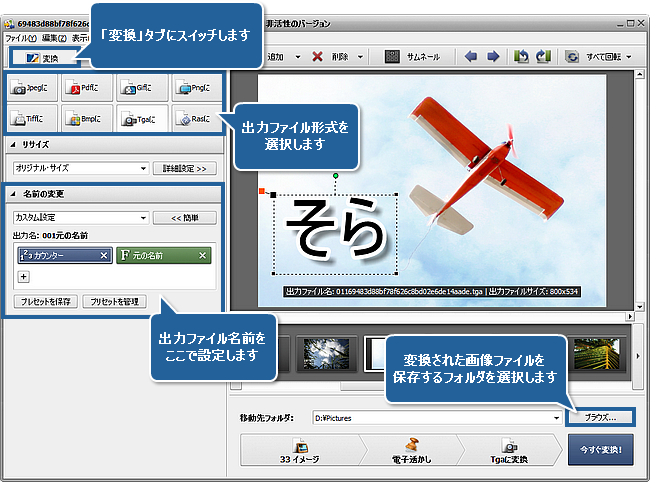Open the destination folder dropdown
This screenshot has width=650, height=483.
click(556, 418)
